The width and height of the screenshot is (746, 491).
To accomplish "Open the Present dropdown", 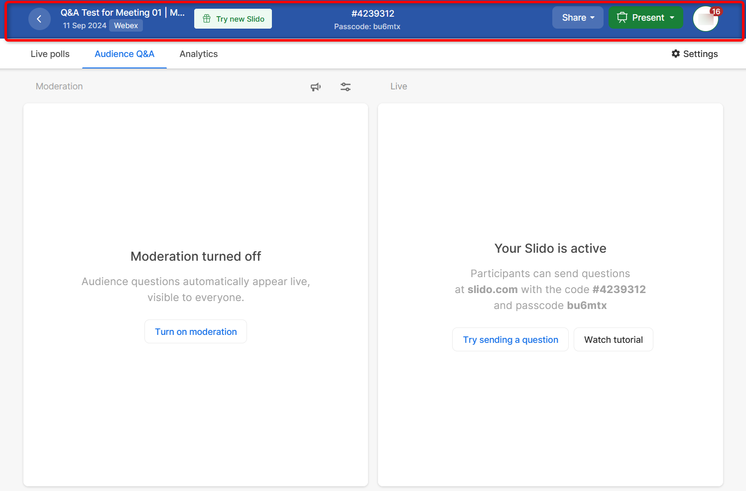I will tap(646, 18).
